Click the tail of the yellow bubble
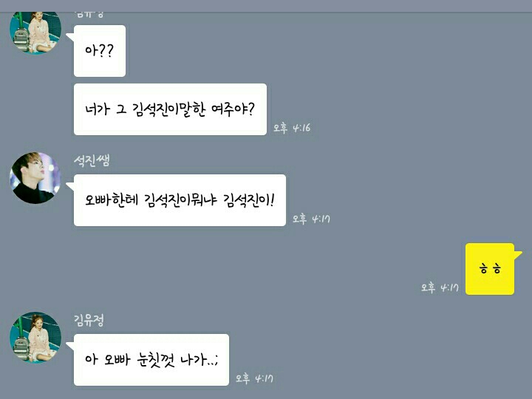Screen dimensions: 532x399 (518, 255)
